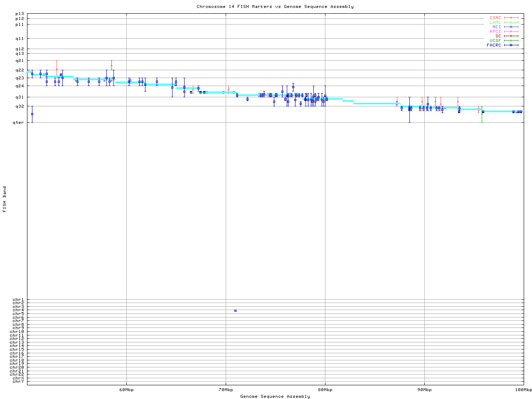The height and width of the screenshot is (399, 532).
Task: Select the NCI square legend marker
Action: tap(511, 27)
